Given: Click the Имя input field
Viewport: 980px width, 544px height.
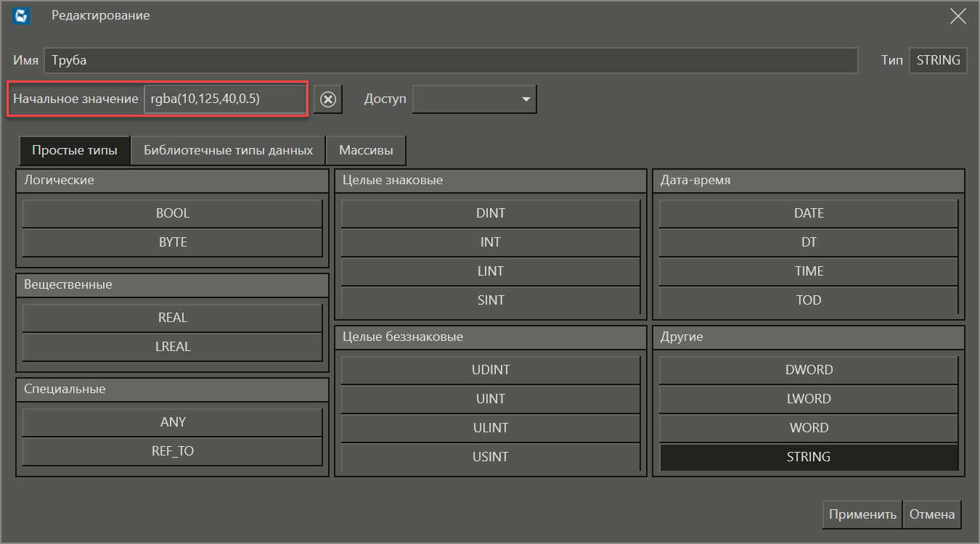Looking at the screenshot, I should 450,60.
